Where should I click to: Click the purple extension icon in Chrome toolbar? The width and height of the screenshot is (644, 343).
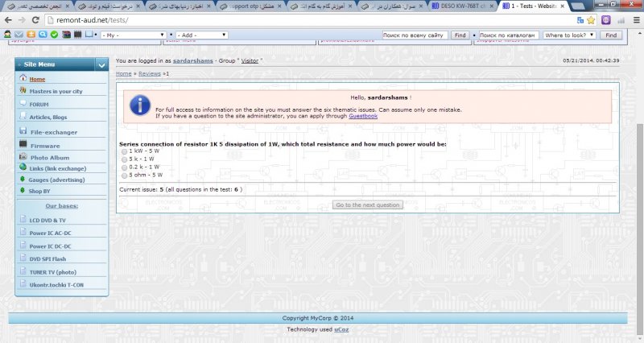point(606,19)
